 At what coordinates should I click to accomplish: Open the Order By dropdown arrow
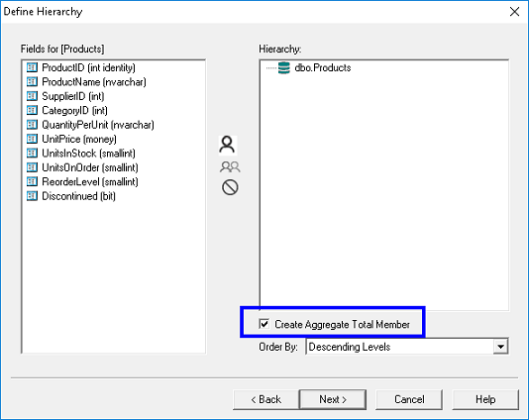coord(500,347)
